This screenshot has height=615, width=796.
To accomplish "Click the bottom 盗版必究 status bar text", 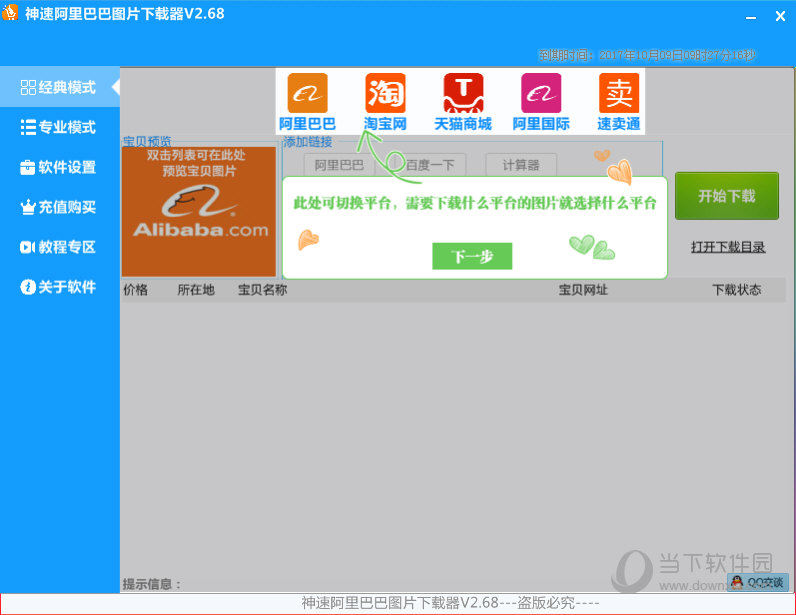I will pyautogui.click(x=450, y=603).
